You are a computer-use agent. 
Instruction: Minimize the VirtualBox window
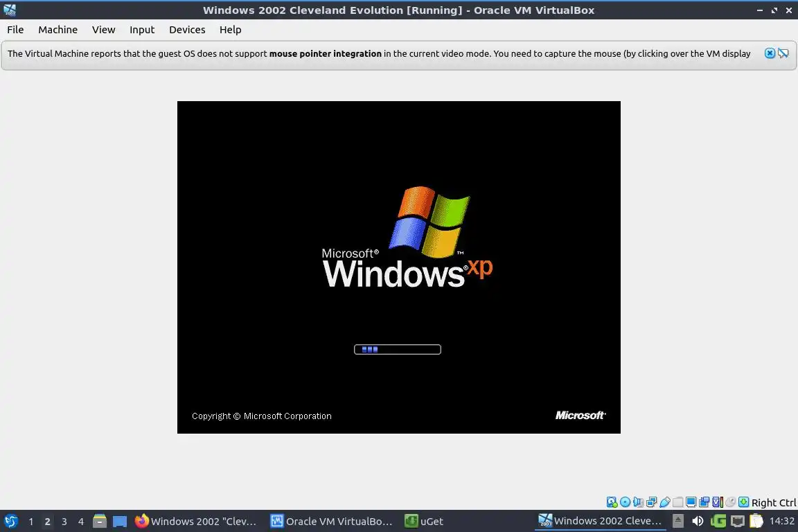[x=760, y=10]
